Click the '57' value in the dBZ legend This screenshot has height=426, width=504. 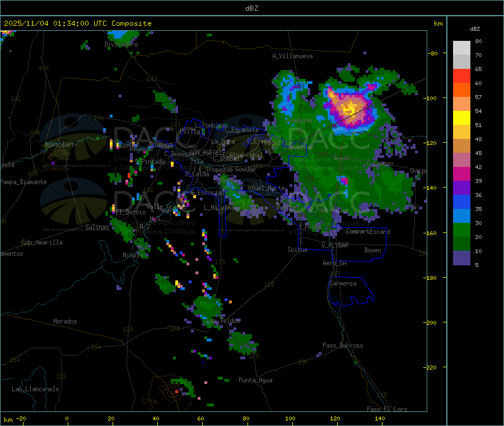click(478, 97)
